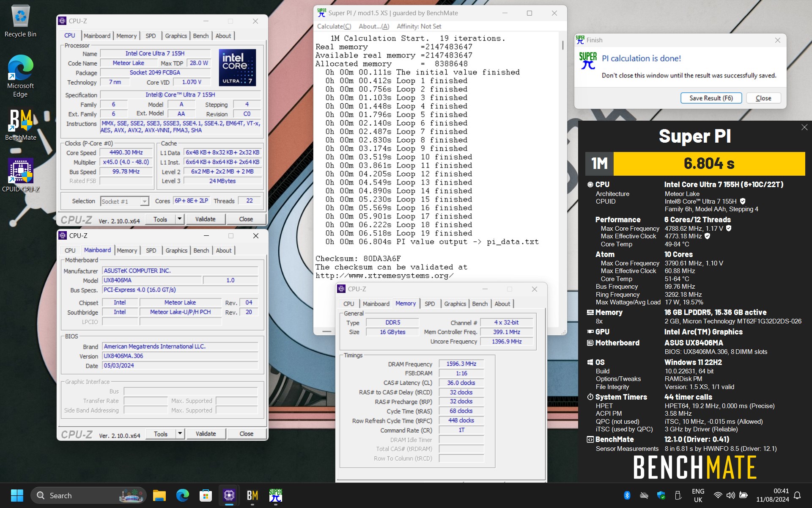Open File Explorer from the taskbar

pos(159,495)
